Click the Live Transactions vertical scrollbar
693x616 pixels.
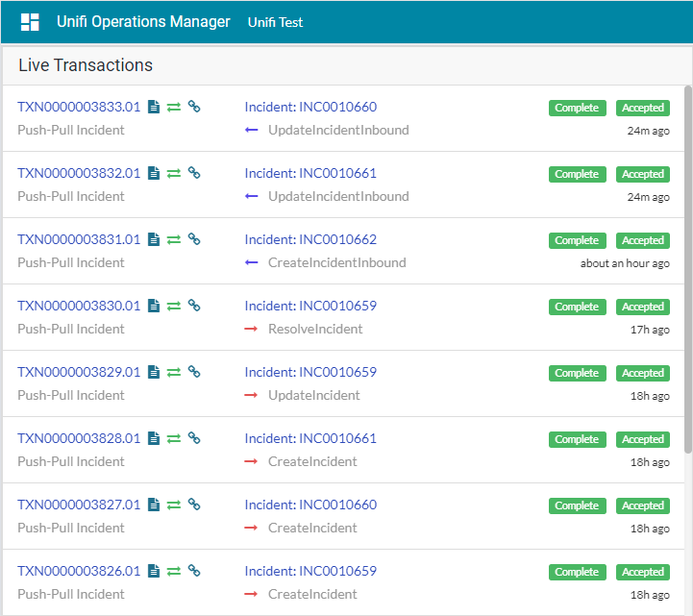686,269
